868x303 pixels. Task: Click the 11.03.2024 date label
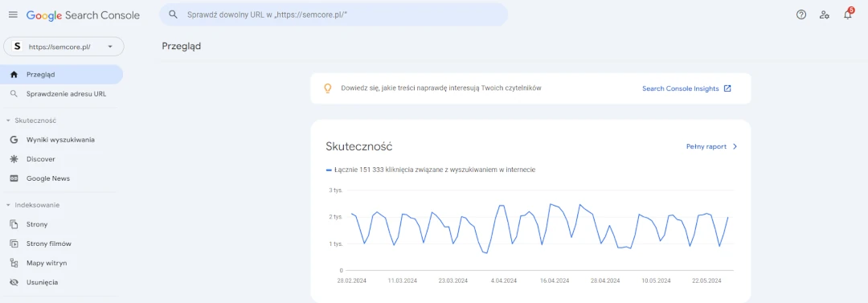pos(403,280)
